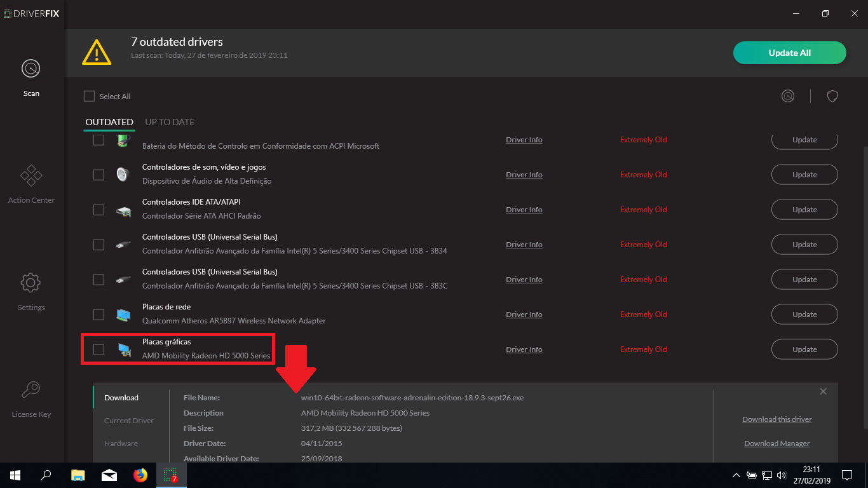This screenshot has width=868, height=488.
Task: Click the USB icon for 3B3C controller
Action: click(x=123, y=280)
